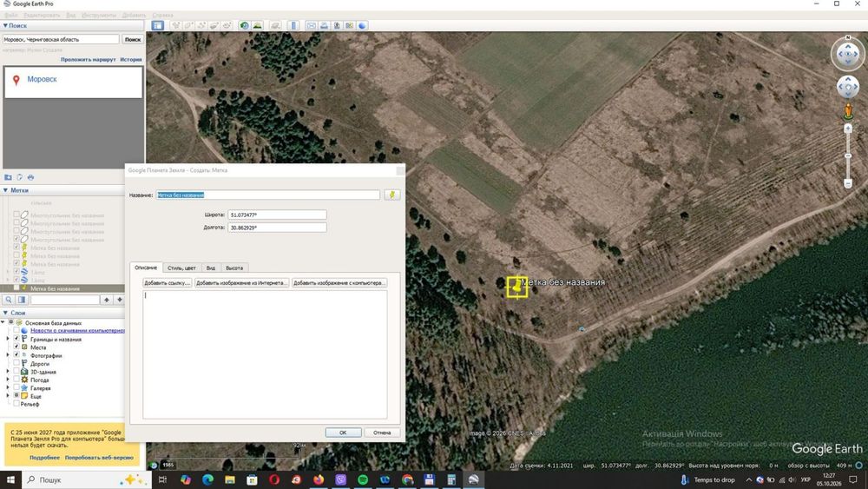Image resolution: width=868 pixels, height=489 pixels.
Task: Click the zoom slider minus button
Action: click(847, 183)
